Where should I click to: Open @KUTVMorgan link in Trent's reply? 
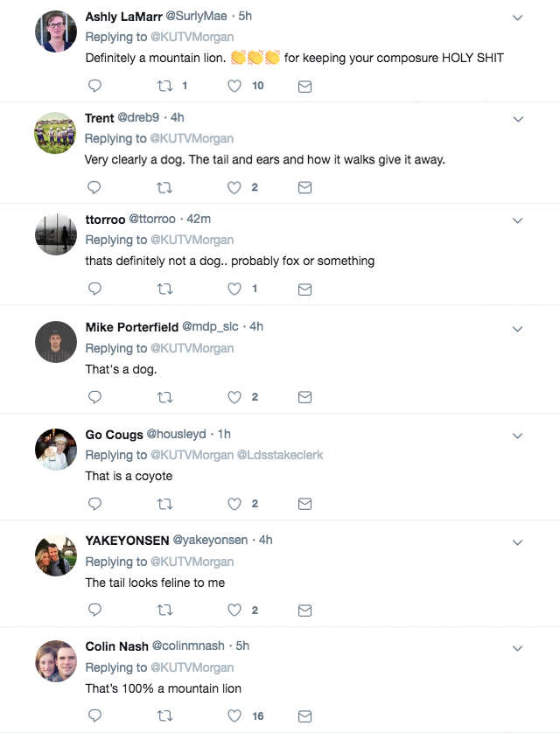(x=192, y=138)
